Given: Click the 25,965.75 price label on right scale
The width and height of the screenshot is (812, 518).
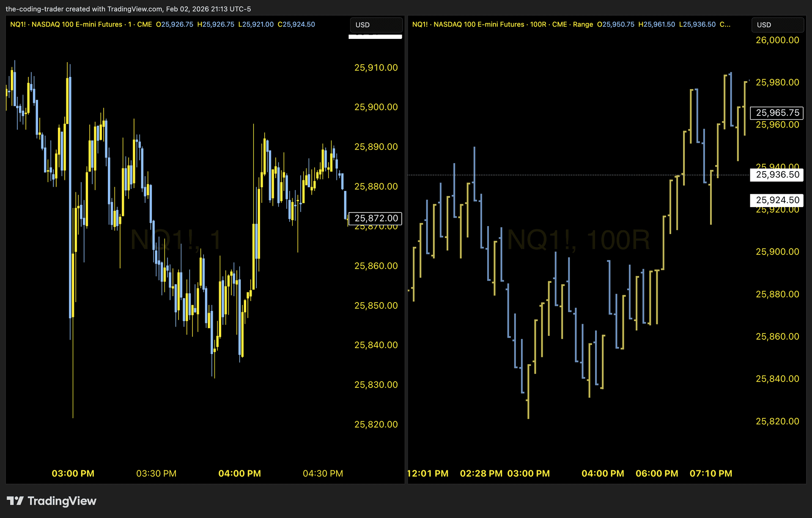Looking at the screenshot, I should coord(776,113).
